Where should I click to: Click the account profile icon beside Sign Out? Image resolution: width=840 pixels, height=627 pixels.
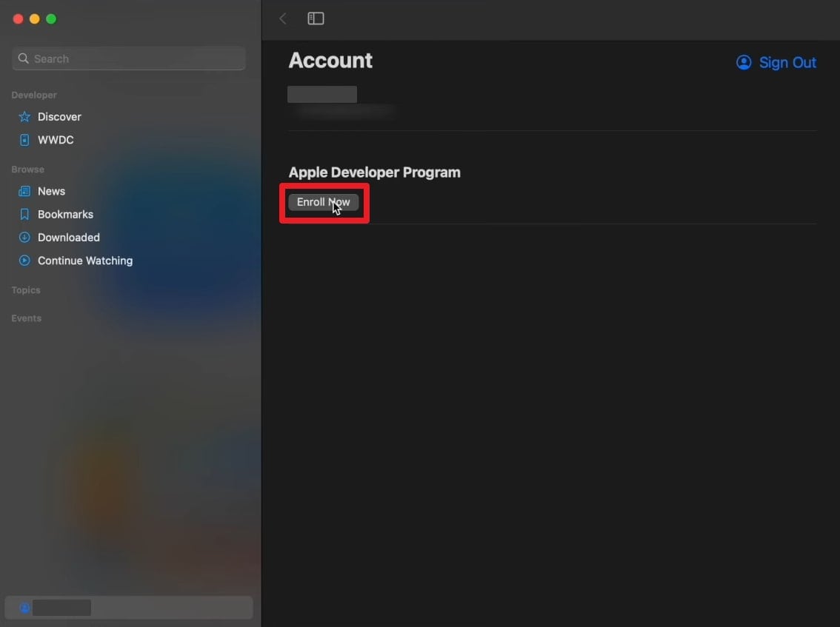coord(744,63)
